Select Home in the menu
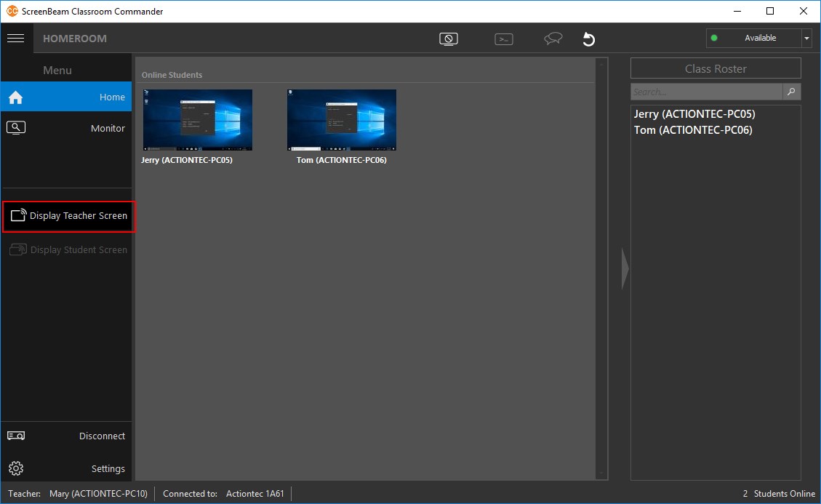The image size is (821, 504). pos(66,97)
